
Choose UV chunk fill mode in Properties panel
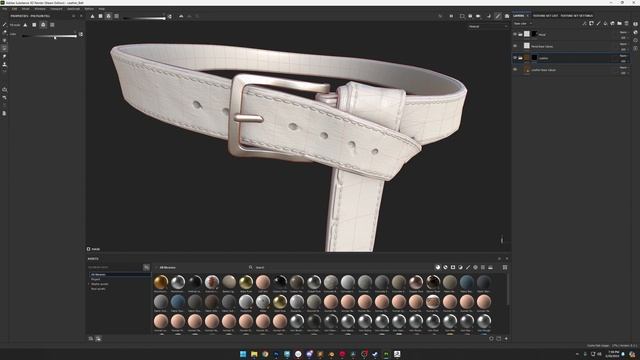pos(52,25)
